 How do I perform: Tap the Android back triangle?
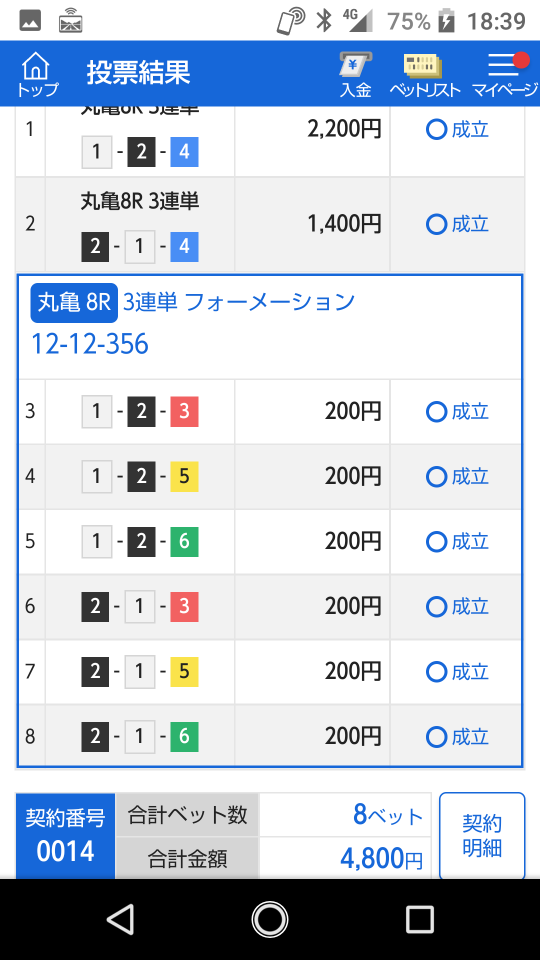[121, 919]
